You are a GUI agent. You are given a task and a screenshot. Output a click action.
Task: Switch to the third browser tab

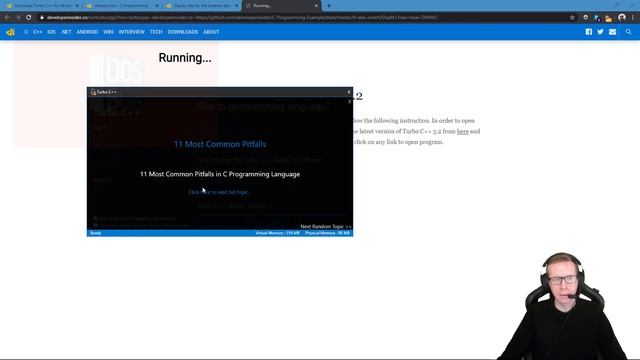tap(202, 6)
